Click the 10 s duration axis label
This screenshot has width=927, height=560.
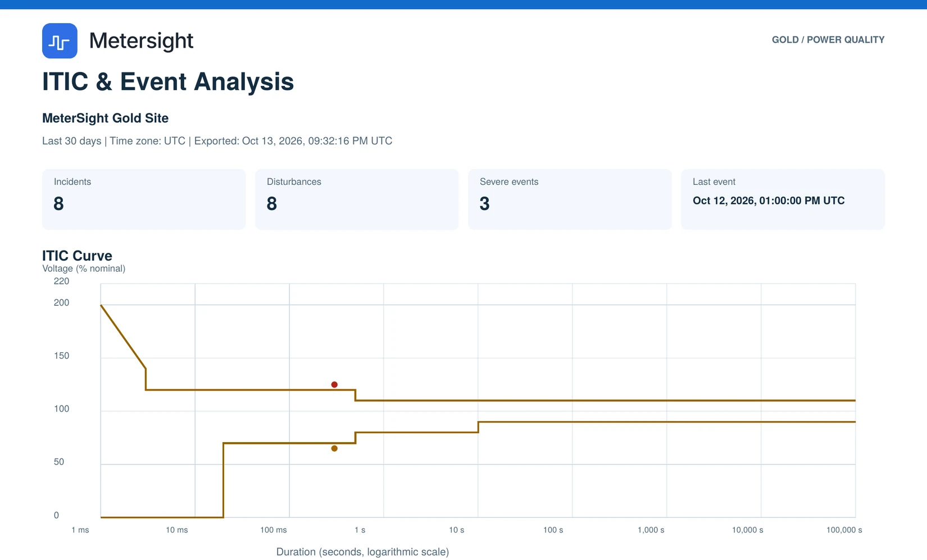click(457, 530)
